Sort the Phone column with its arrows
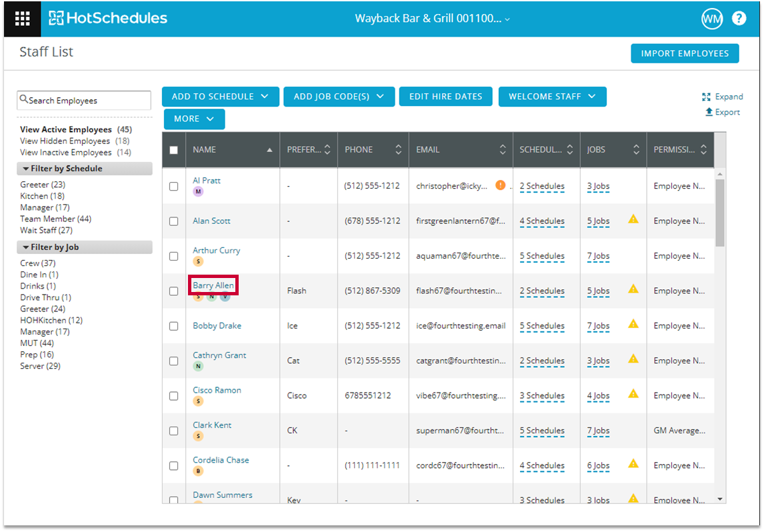The width and height of the screenshot is (764, 532). [399, 149]
